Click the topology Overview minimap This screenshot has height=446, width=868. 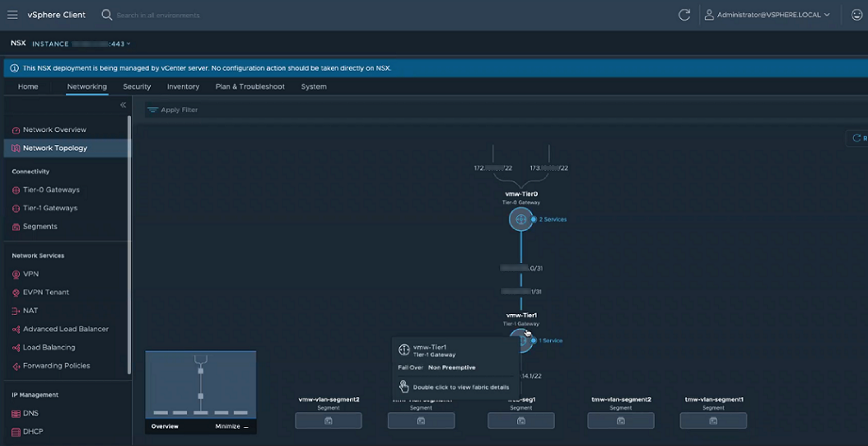pyautogui.click(x=201, y=385)
